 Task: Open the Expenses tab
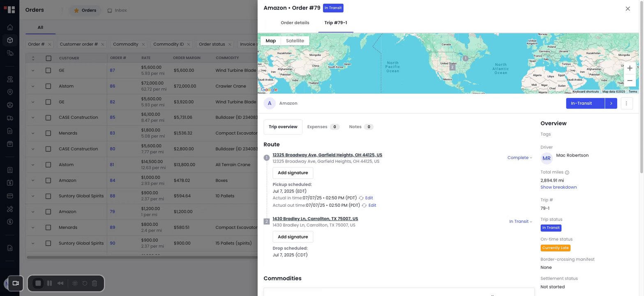[x=323, y=127]
